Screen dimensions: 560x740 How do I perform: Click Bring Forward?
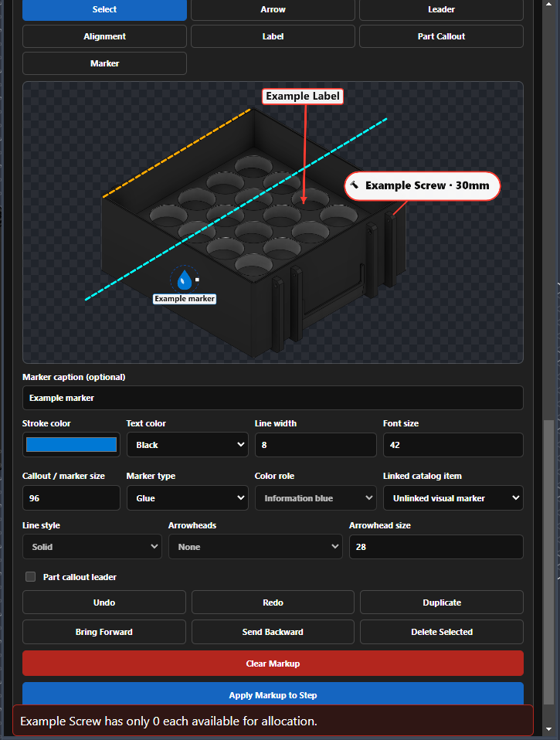[104, 632]
